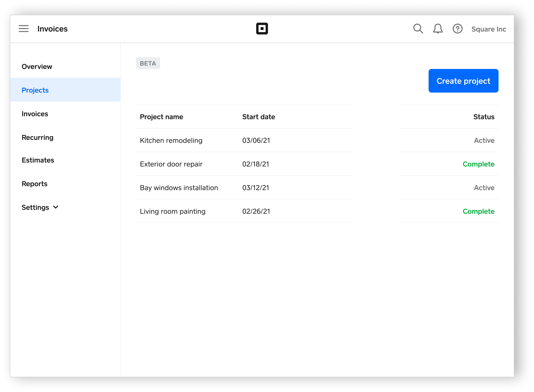Viewport: 534px width, 392px height.
Task: Select the Bay windows installation row
Action: click(x=179, y=188)
